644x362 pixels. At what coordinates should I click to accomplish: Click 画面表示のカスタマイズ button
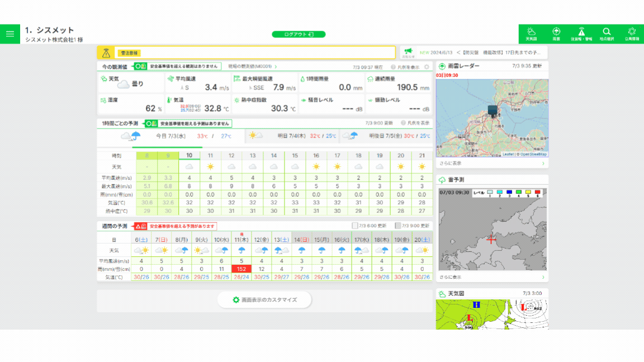pos(264,300)
